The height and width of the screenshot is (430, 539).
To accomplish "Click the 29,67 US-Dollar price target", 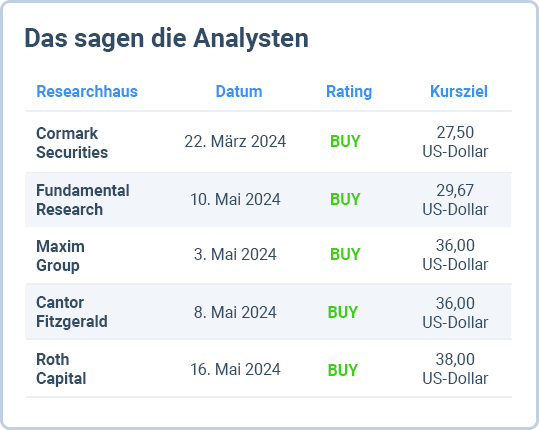I will click(455, 200).
